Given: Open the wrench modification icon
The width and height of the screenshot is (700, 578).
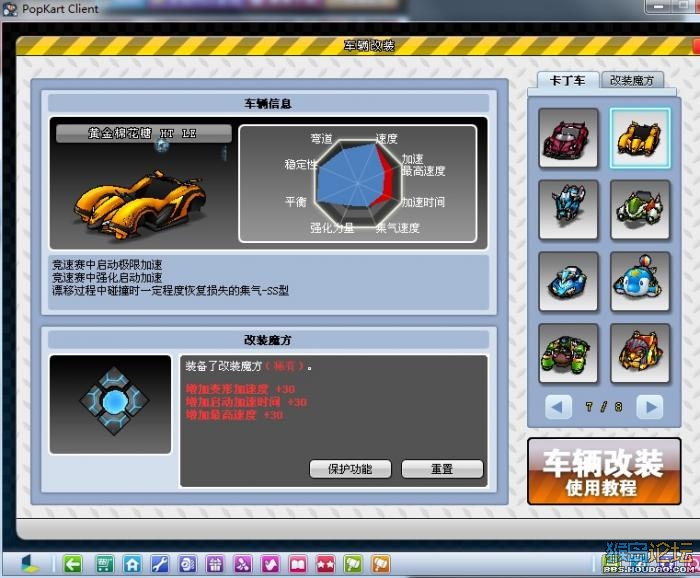Looking at the screenshot, I should [160, 565].
